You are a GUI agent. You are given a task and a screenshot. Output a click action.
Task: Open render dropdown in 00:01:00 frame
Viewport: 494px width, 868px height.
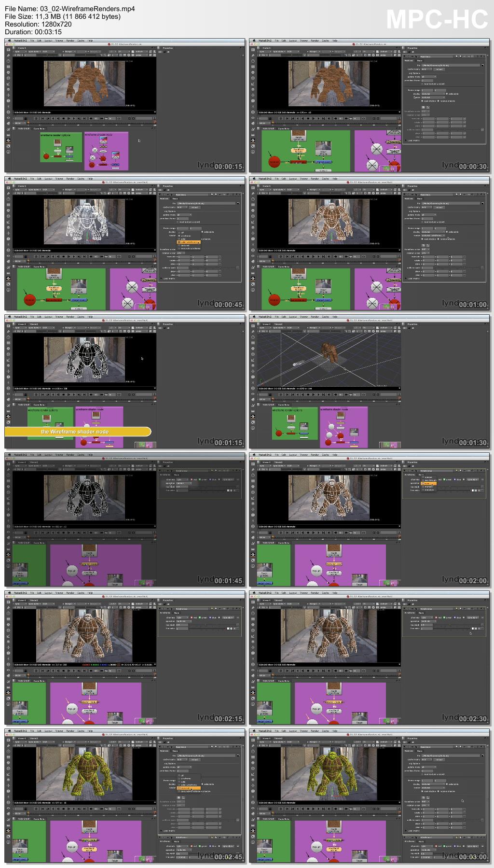pyautogui.click(x=433, y=235)
